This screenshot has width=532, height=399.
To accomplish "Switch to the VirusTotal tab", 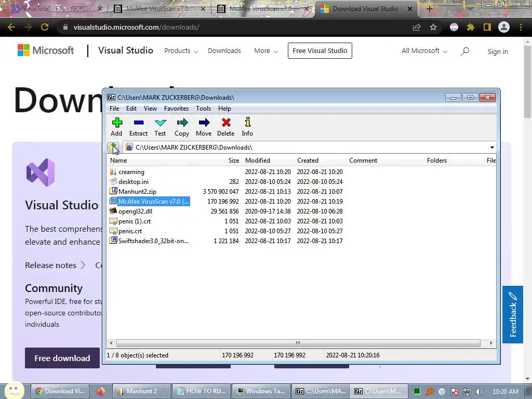I will [56, 9].
